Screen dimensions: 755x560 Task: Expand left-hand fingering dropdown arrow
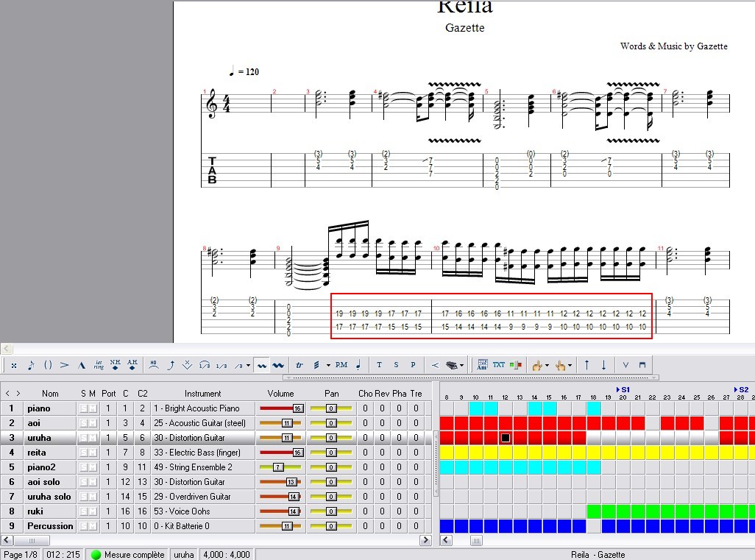tap(547, 366)
